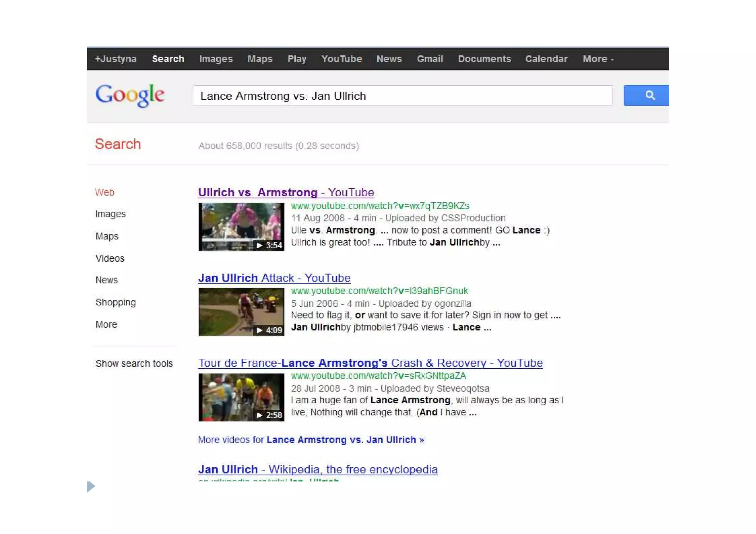This screenshot has height=534, width=756.
Task: Click the blue magnifier search button
Action: 646,96
